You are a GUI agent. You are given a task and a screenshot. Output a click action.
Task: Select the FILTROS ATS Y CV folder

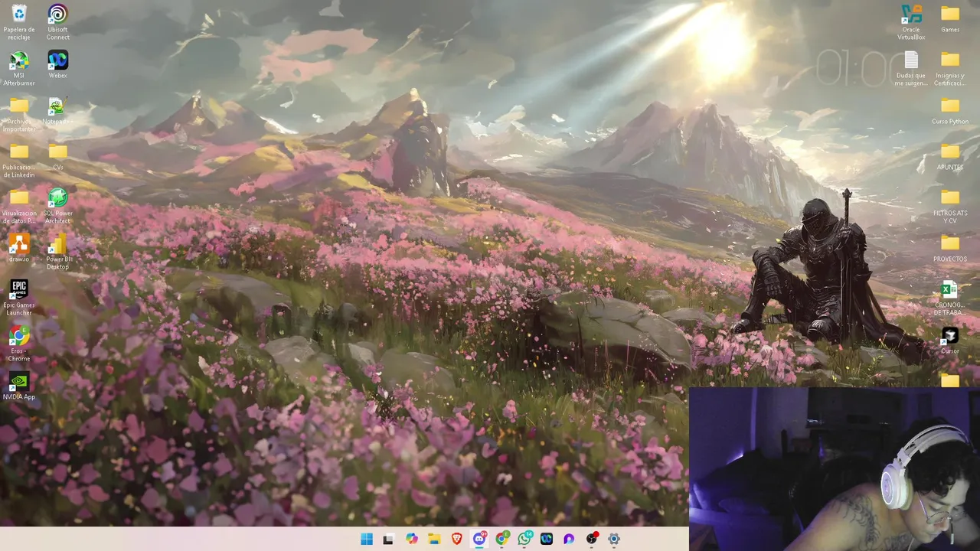(950, 206)
